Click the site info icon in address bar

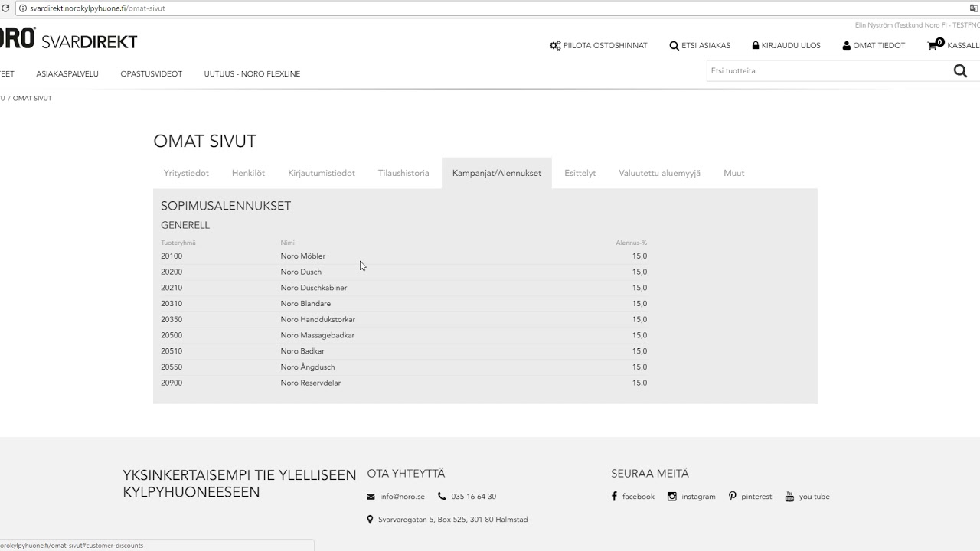pos(21,8)
